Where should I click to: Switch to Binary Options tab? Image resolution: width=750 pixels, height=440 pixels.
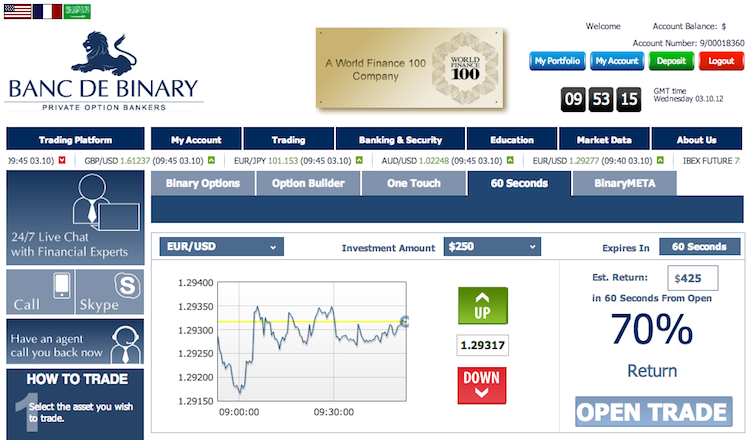pos(203,184)
